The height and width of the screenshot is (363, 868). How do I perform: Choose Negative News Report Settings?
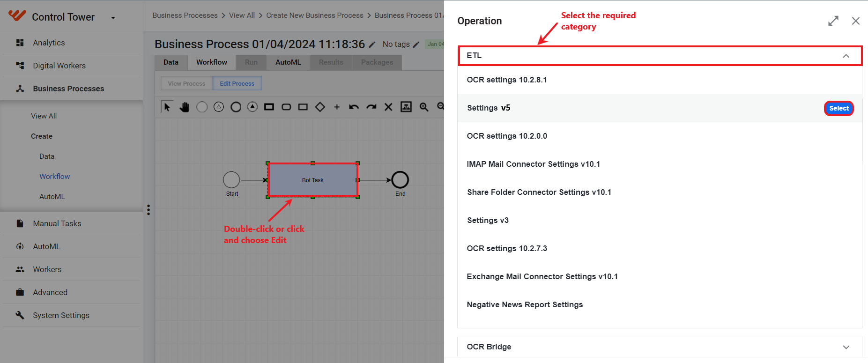point(660,305)
